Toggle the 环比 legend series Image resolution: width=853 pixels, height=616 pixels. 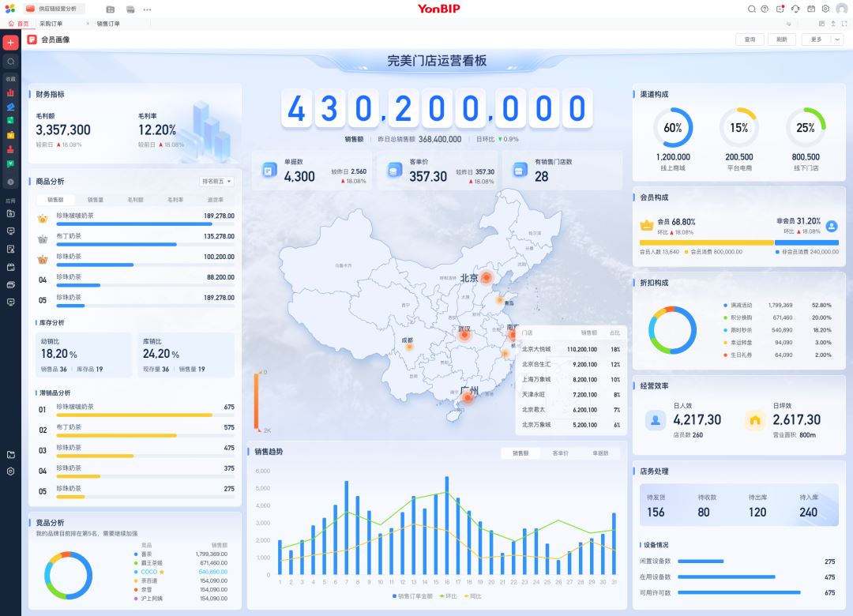449,595
